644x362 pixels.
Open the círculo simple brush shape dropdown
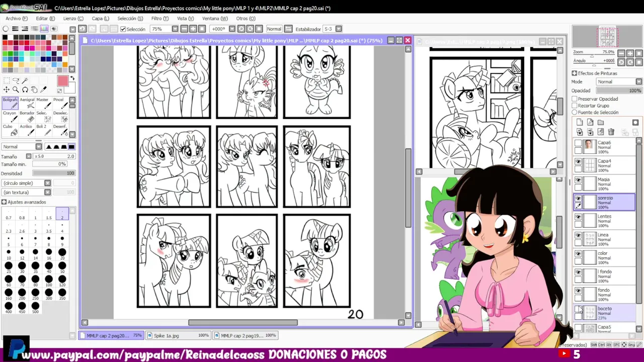[27, 183]
